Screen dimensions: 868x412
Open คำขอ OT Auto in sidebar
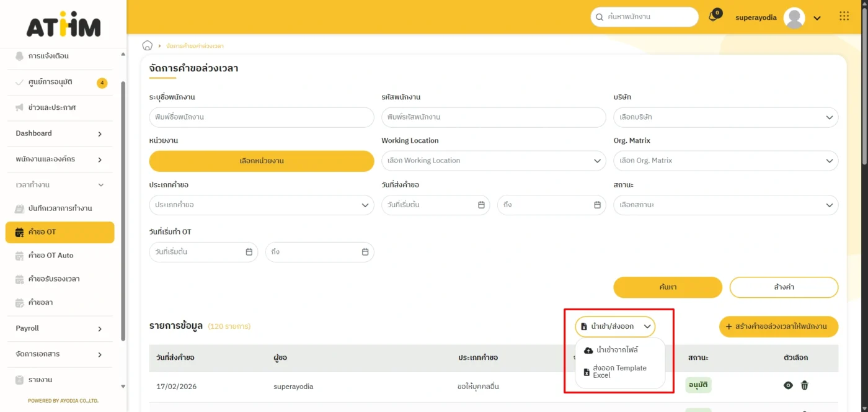click(51, 255)
